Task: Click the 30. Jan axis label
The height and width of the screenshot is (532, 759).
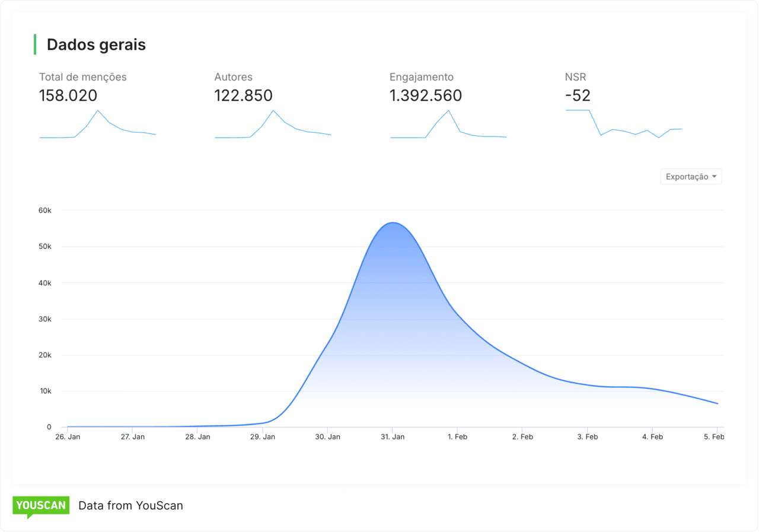Action: pos(327,437)
